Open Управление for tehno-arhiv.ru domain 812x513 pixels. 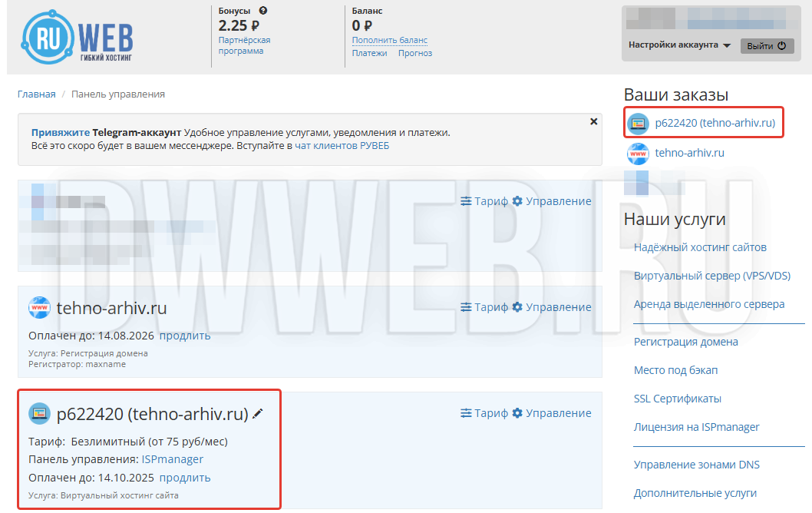[x=552, y=307]
